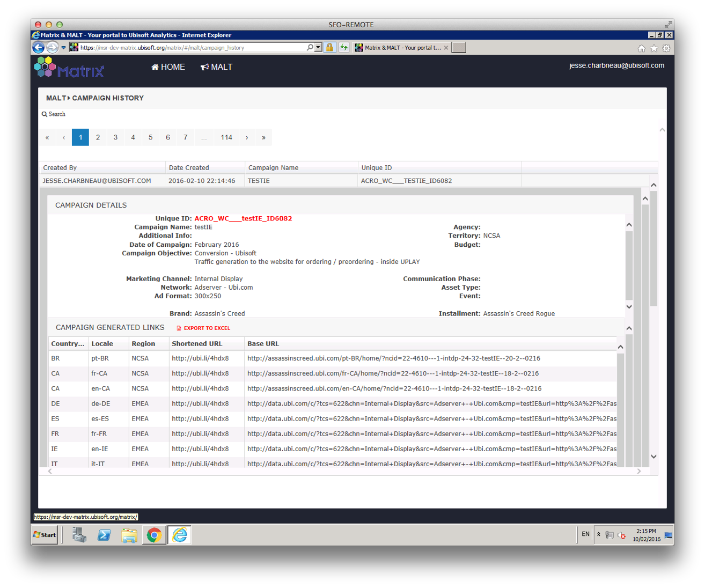
Task: Click the browser back arrow button
Action: coord(38,48)
